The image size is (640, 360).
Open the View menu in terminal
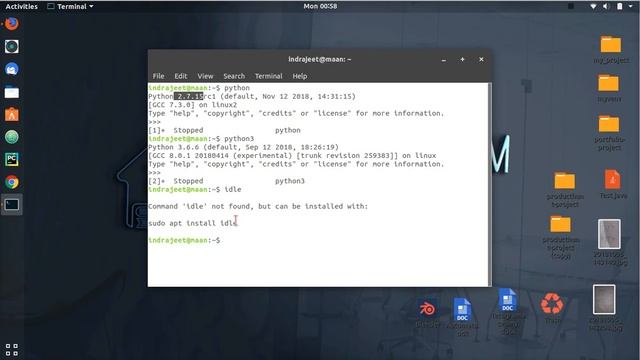205,76
